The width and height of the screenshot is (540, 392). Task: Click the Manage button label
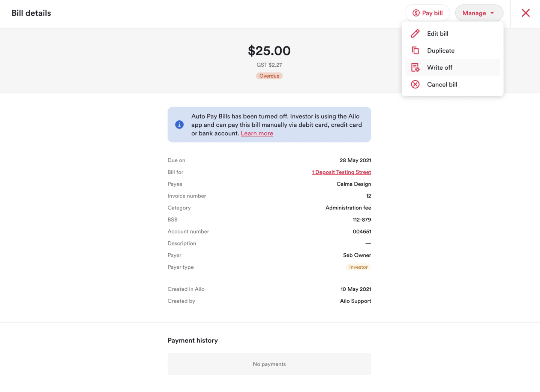pyautogui.click(x=474, y=13)
